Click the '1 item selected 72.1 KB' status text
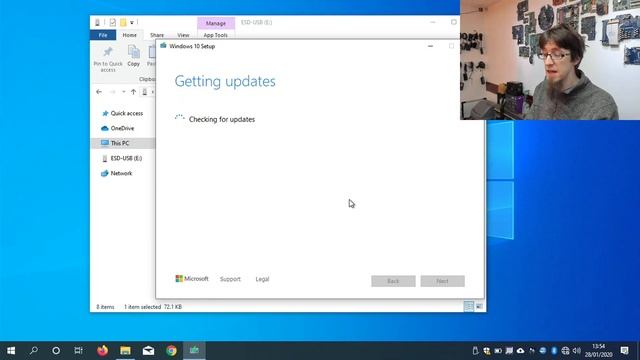The height and width of the screenshot is (360, 640). (x=153, y=307)
